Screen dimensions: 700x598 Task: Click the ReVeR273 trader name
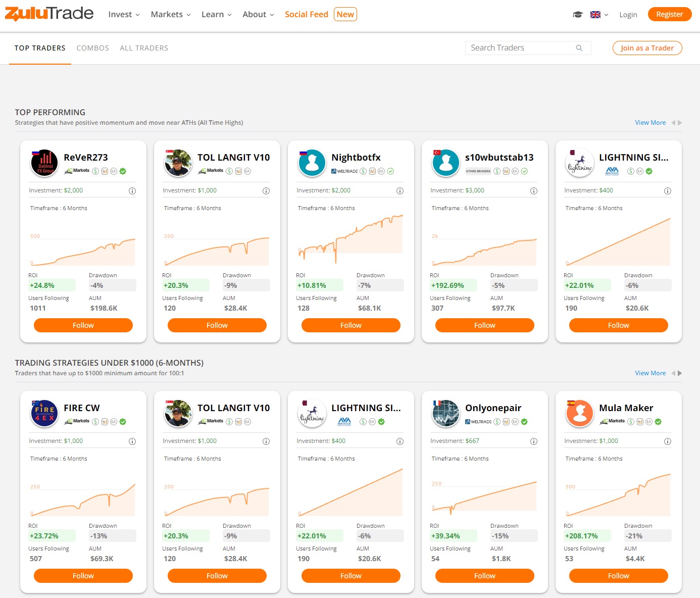pyautogui.click(x=86, y=158)
